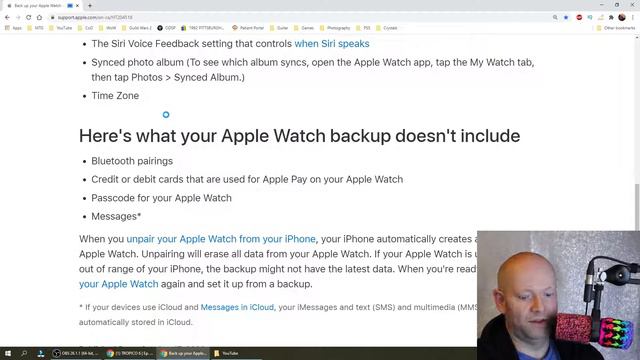Image resolution: width=640 pixels, height=360 pixels.
Task: Click the 'Time Zone' list item
Action: pos(115,96)
